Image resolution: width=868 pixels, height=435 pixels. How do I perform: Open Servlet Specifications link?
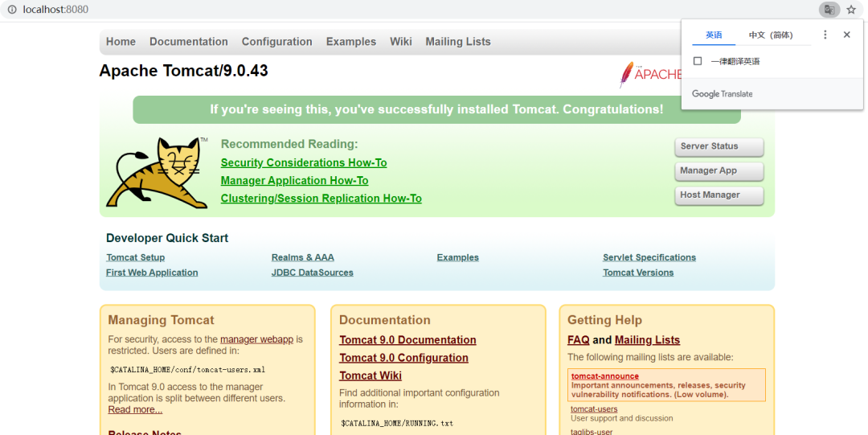coord(649,257)
